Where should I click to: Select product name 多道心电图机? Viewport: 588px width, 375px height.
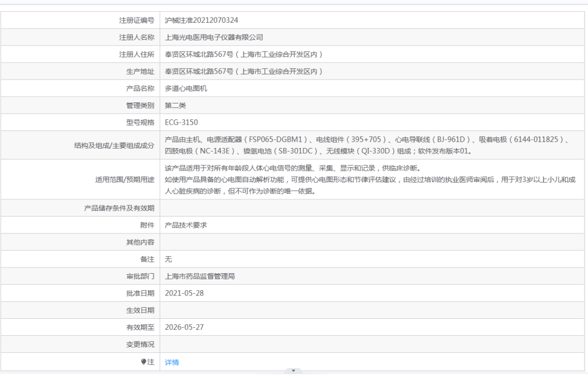coord(186,89)
